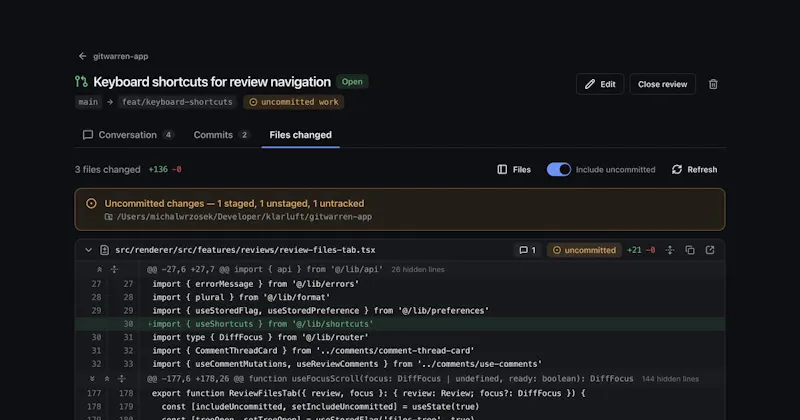Viewport: 800px width, 420px height.
Task: Select the Files changed tab
Action: point(301,135)
